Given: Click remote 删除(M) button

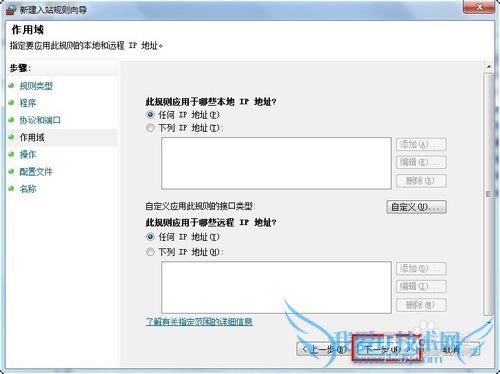Looking at the screenshot, I should (421, 305).
